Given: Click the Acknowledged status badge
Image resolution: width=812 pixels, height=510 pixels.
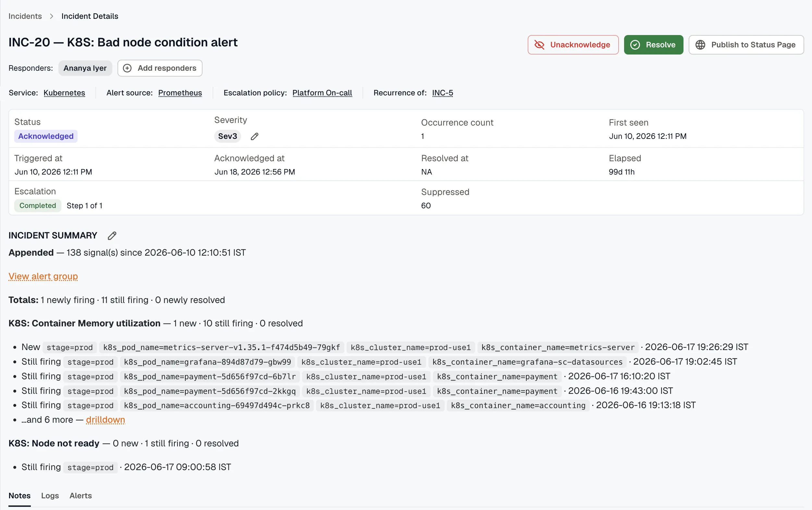Looking at the screenshot, I should point(46,136).
